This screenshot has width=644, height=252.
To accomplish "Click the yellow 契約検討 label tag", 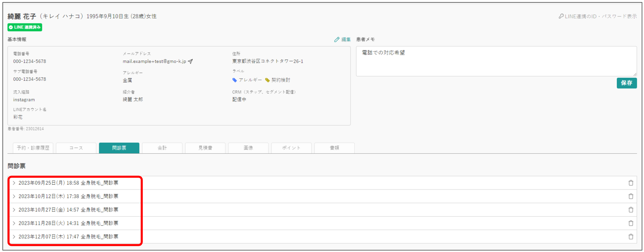I will click(x=278, y=80).
